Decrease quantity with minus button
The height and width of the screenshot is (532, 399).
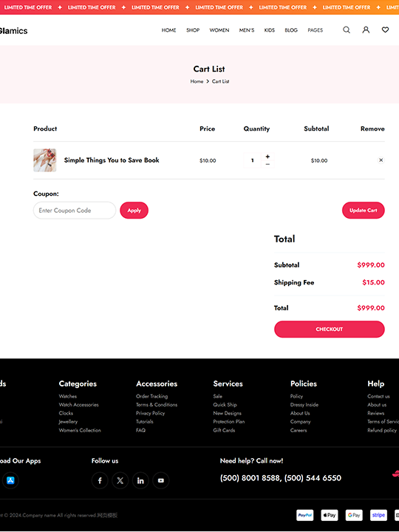tap(267, 164)
